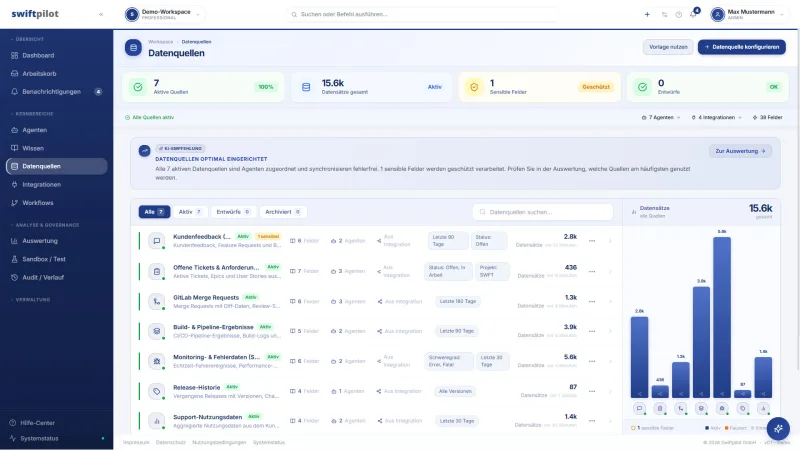This screenshot has width=800, height=450.
Task: Click the Monitoring- & Fehlerdaten bug icon
Action: pos(157,361)
